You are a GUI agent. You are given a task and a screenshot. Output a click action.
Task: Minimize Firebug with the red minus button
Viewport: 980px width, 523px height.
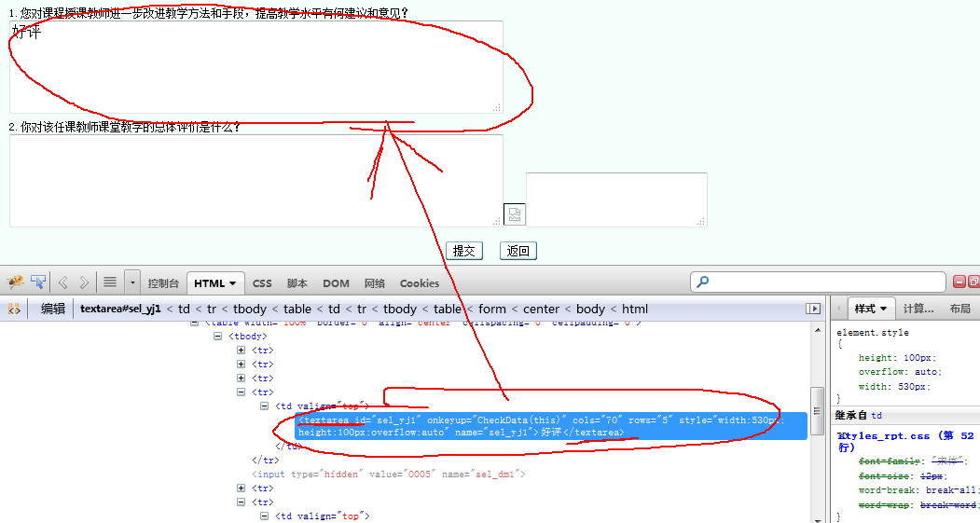tap(959, 282)
